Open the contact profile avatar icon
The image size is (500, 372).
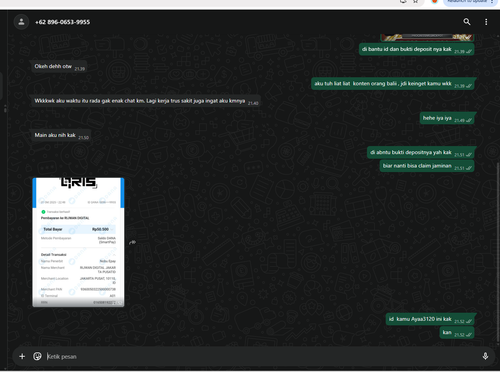tap(21, 22)
